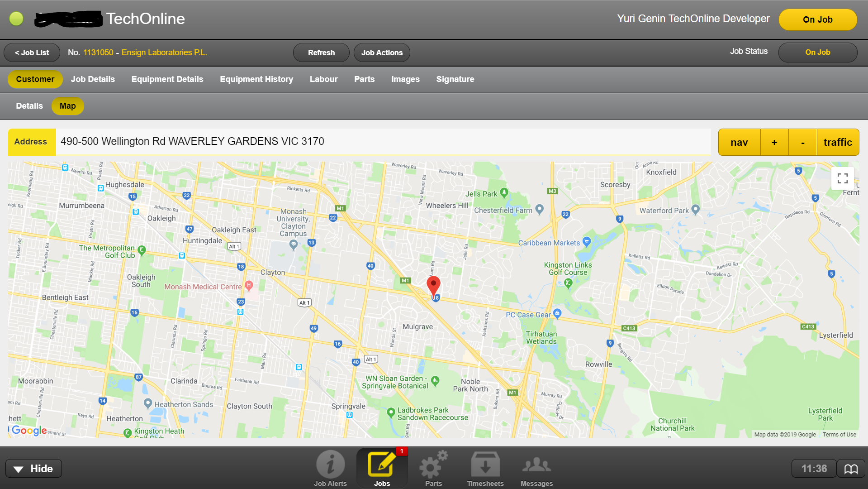Click the Caribbean Markets shopping marker

click(587, 241)
